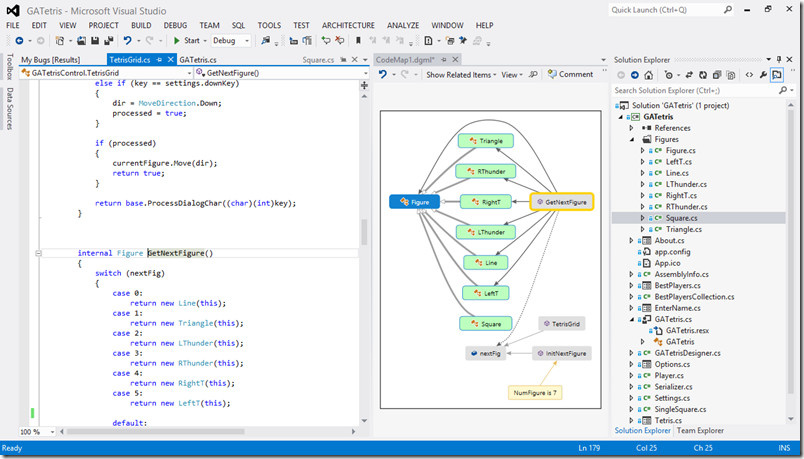Viewport: 804px width, 459px height.
Task: Click the Home icon in Solution Explorer
Action: tap(650, 74)
